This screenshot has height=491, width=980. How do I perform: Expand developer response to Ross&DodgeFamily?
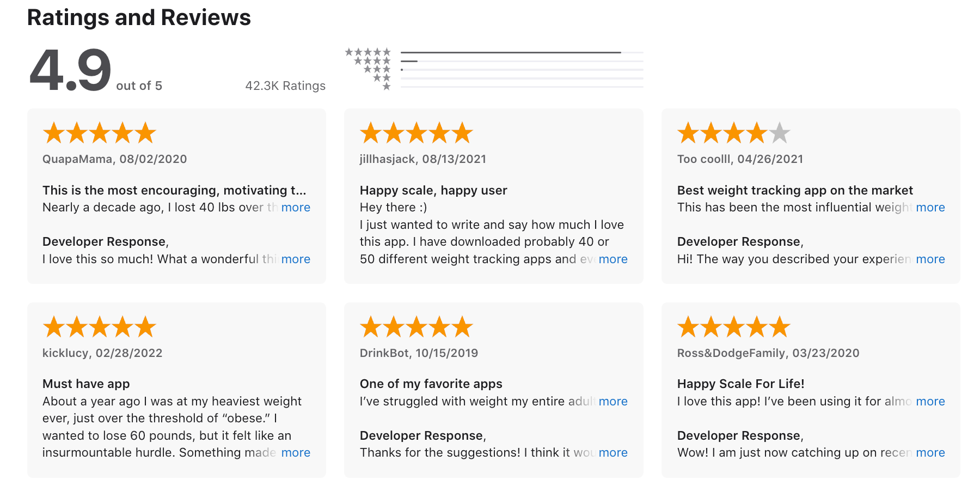pyautogui.click(x=930, y=453)
